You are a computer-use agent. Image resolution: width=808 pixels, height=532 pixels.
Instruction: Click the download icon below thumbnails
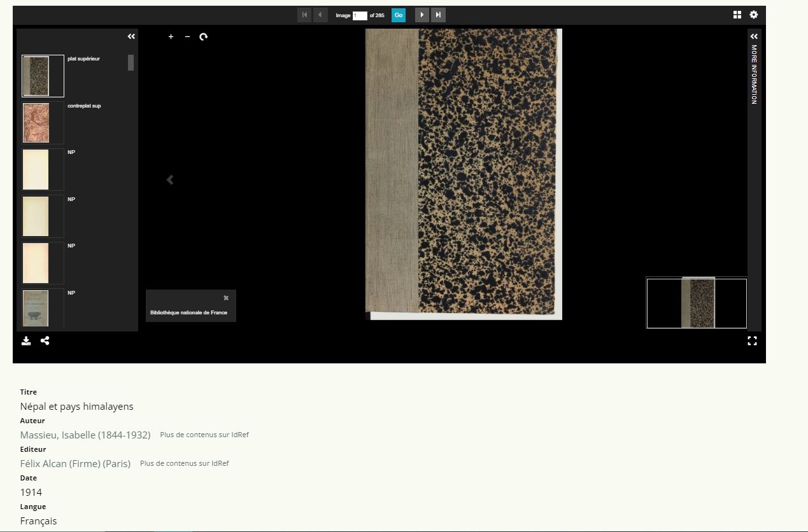(x=26, y=341)
